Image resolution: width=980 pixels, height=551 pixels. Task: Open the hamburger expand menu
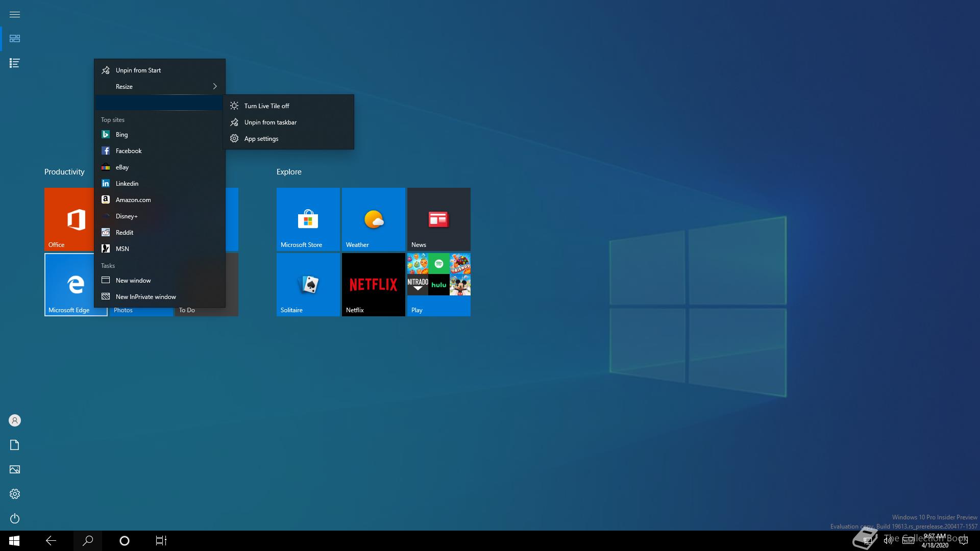(x=15, y=14)
